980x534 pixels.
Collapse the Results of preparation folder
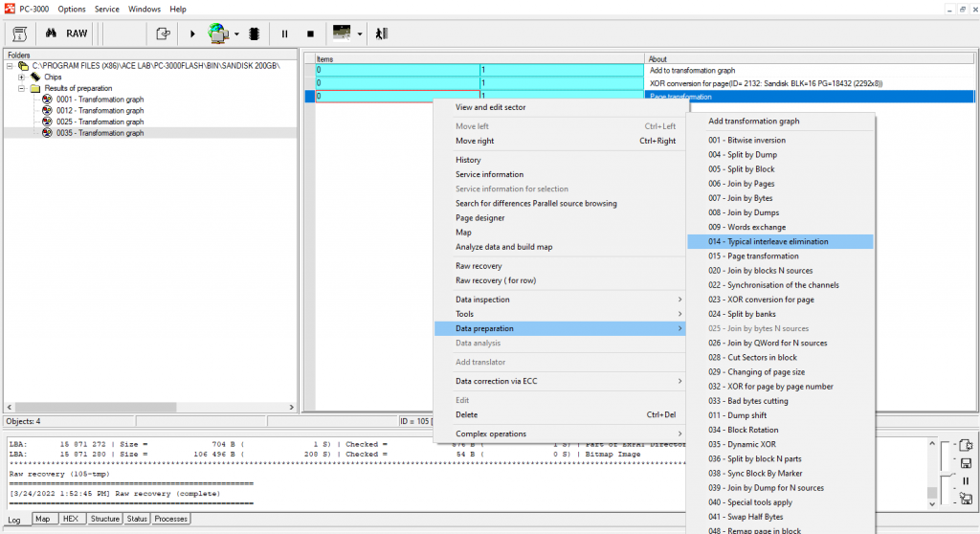(21, 88)
